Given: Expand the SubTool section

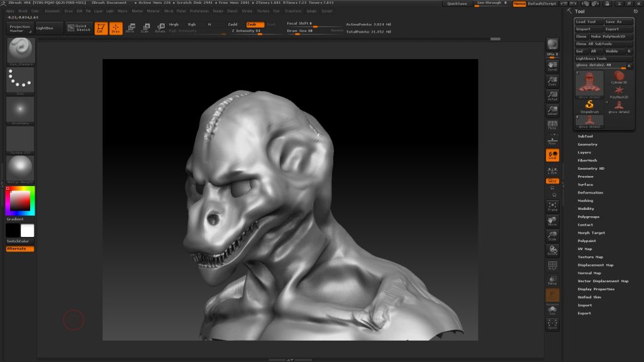Looking at the screenshot, I should coord(586,136).
